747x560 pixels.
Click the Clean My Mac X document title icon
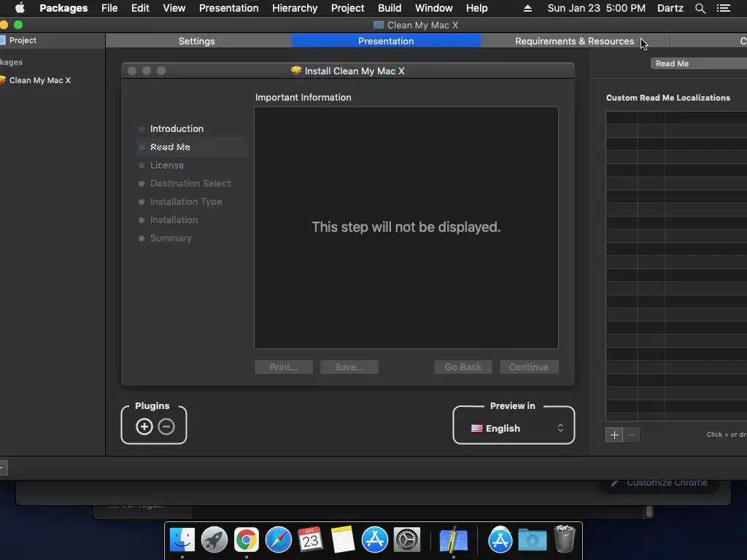[379, 25]
